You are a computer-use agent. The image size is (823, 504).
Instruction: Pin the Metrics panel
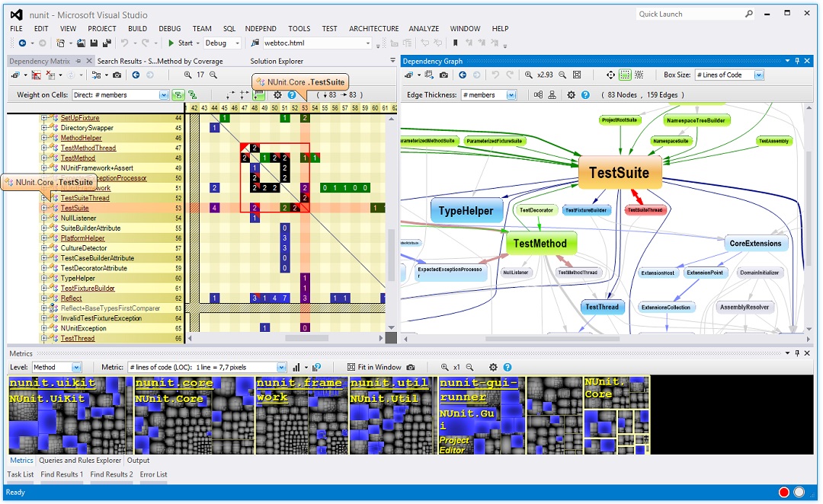click(797, 353)
